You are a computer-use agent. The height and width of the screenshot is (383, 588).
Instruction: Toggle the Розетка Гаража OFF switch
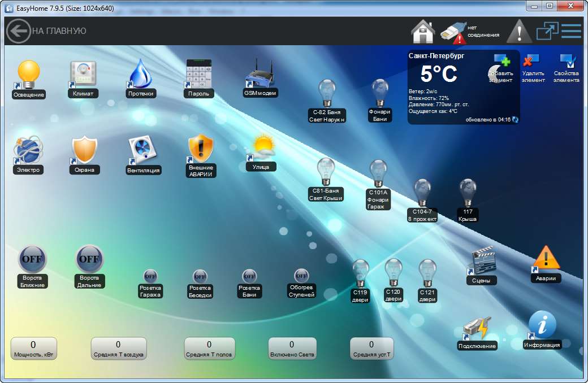point(150,276)
